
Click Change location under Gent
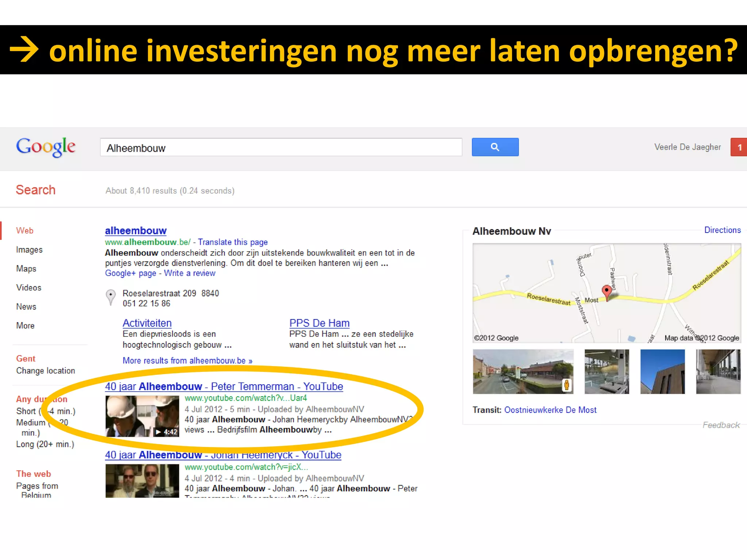(46, 371)
